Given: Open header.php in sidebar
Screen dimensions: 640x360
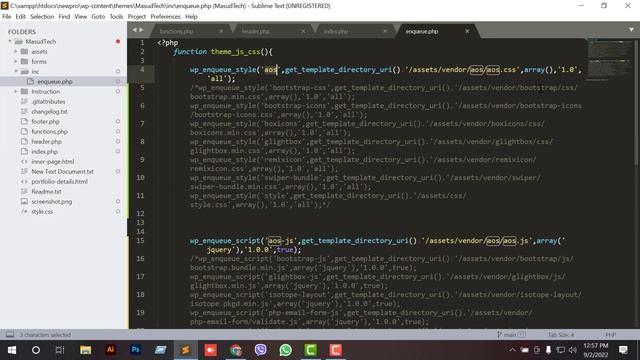Looking at the screenshot, I should tap(47, 142).
